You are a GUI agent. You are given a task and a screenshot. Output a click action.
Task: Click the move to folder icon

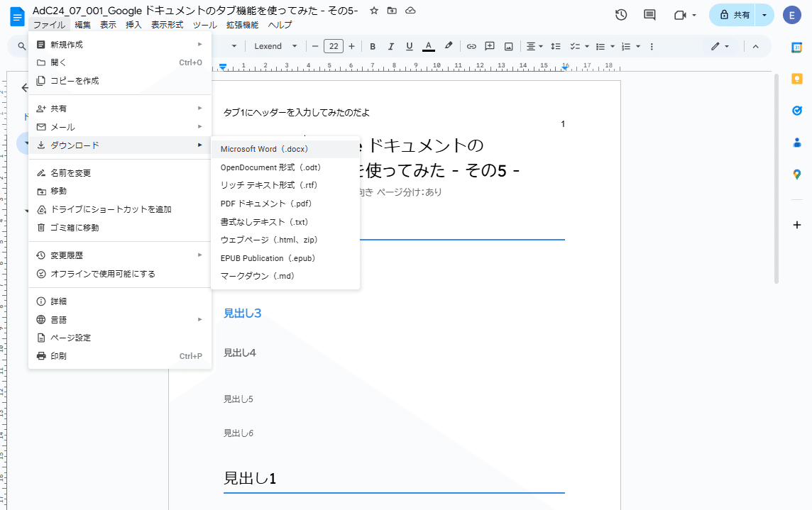[392, 11]
